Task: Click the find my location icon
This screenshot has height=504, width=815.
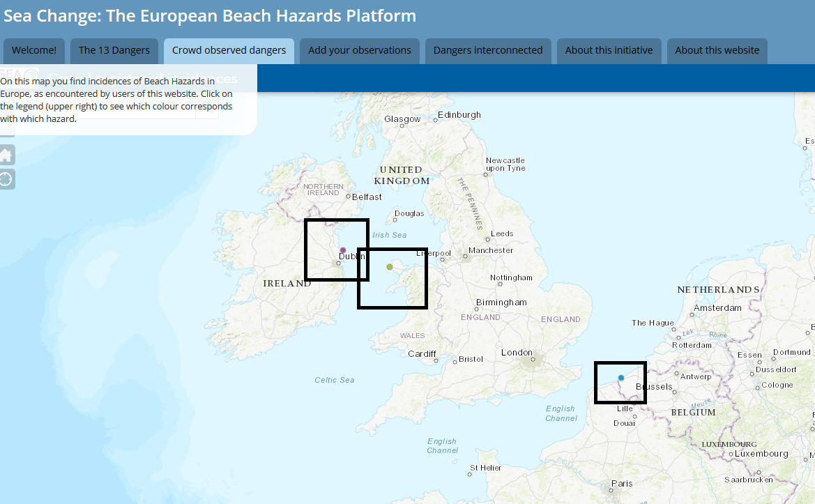Action: pyautogui.click(x=6, y=179)
